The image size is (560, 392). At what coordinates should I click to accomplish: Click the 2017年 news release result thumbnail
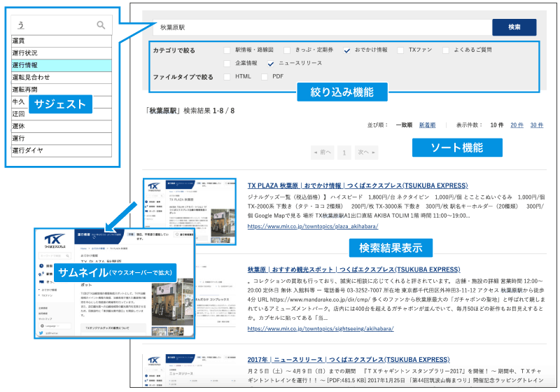(x=190, y=370)
